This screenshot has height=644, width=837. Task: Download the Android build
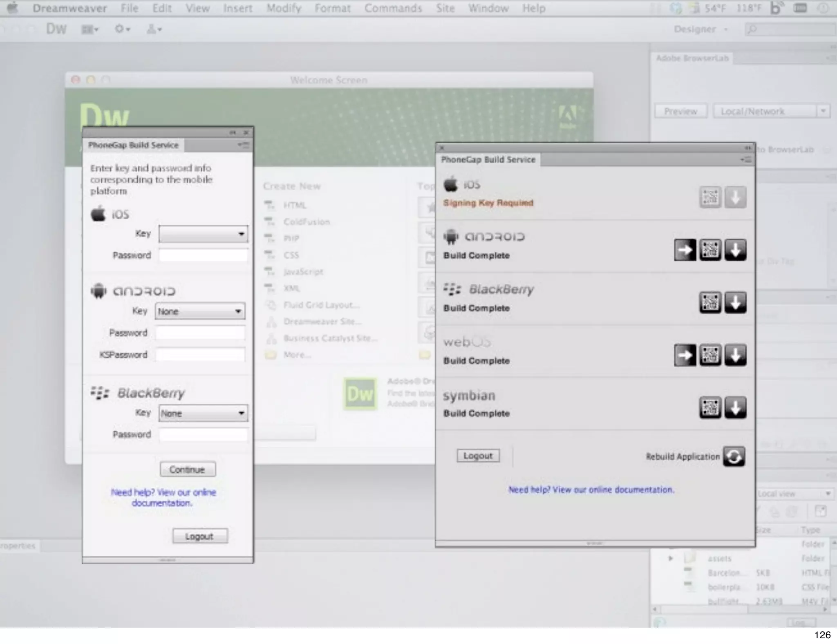[x=735, y=250]
